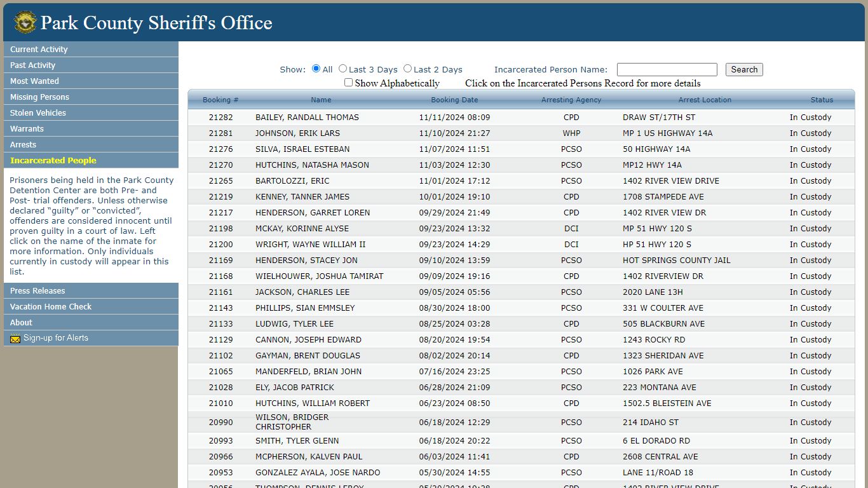
Task: Click the Sign-up for Alerts envelope icon
Action: (15, 339)
